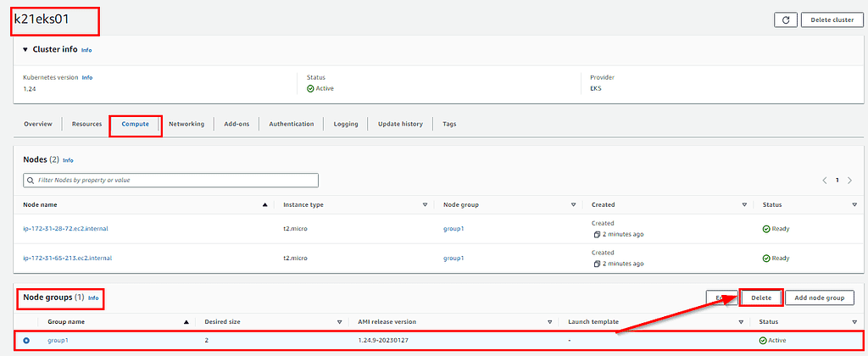The height and width of the screenshot is (356, 868).
Task: Open node ip-172-31-28-72.ec2.internal link
Action: point(65,228)
